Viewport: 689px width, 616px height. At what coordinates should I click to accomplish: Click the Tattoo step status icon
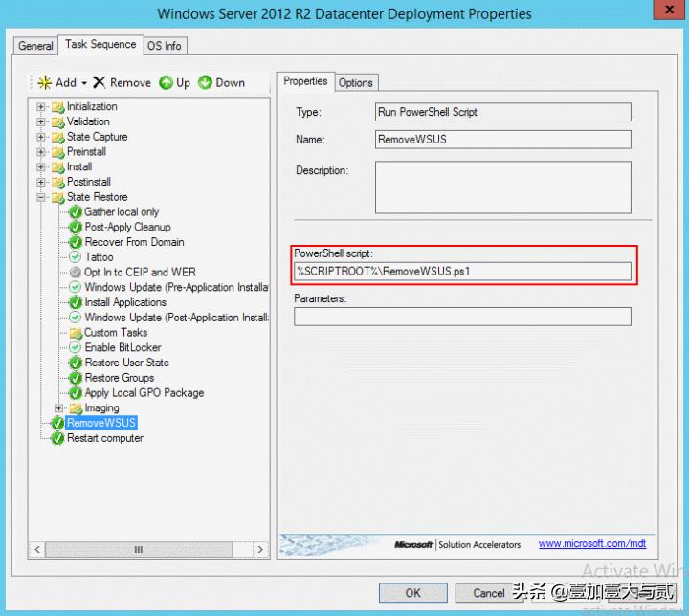click(x=76, y=257)
